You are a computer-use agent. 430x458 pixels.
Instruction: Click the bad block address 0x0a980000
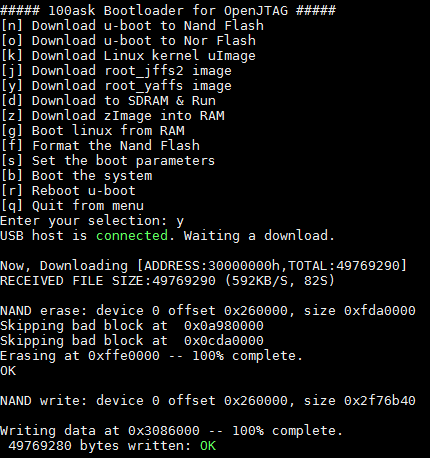pyautogui.click(x=224, y=326)
